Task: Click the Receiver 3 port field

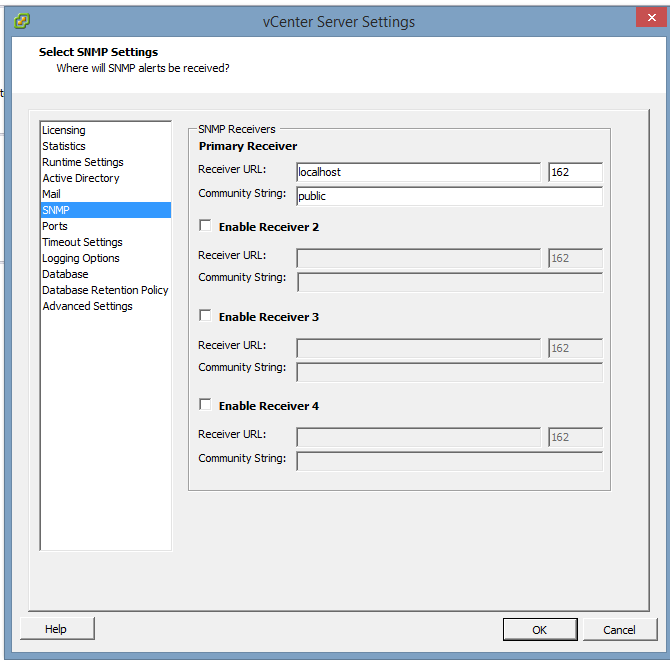Action: coord(575,348)
